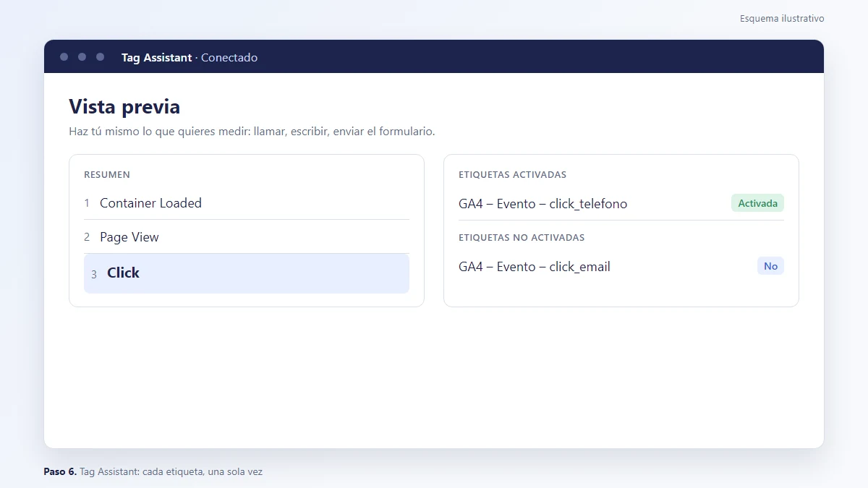868x488 pixels.
Task: Click the blue No status badge
Action: [770, 266]
